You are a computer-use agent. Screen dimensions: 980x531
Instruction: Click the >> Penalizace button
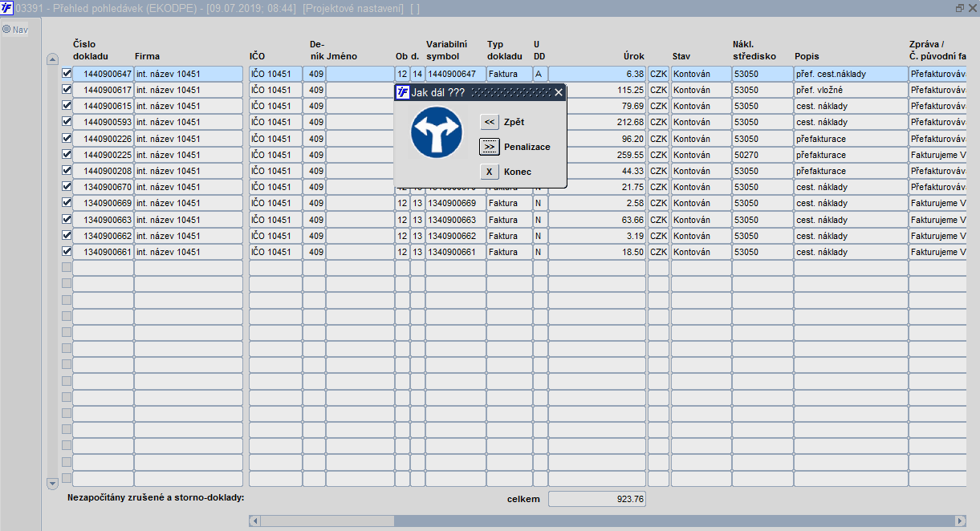[490, 147]
